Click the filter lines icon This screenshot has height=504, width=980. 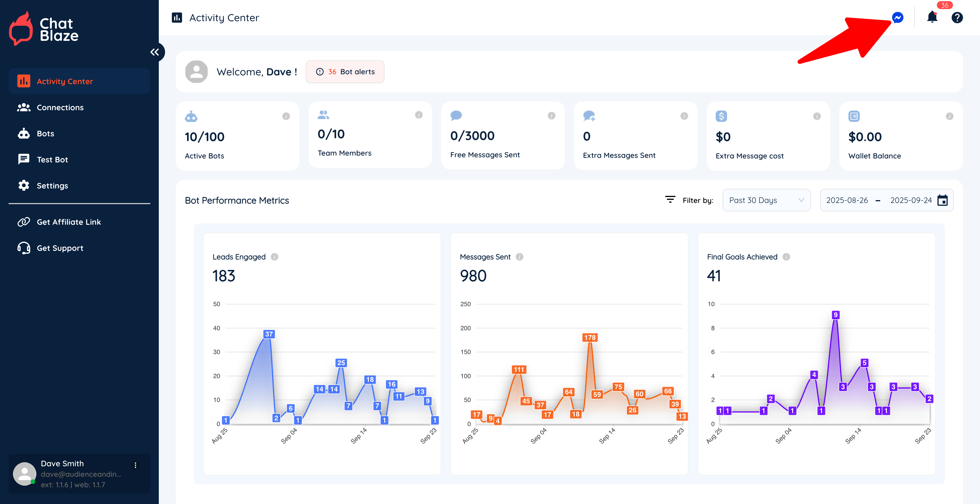(x=670, y=200)
